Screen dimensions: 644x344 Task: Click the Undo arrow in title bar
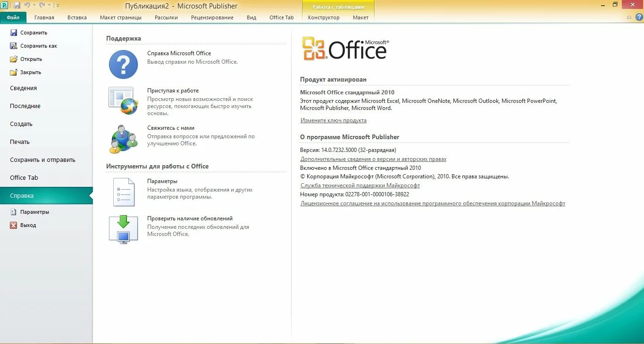coord(27,5)
